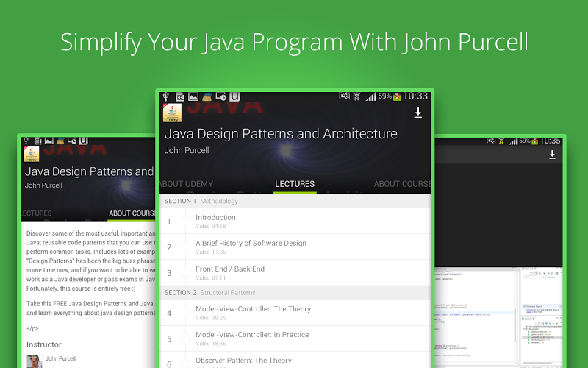The height and width of the screenshot is (368, 588).
Task: Click the Video 18:36 duration label
Action: pyautogui.click(x=210, y=344)
